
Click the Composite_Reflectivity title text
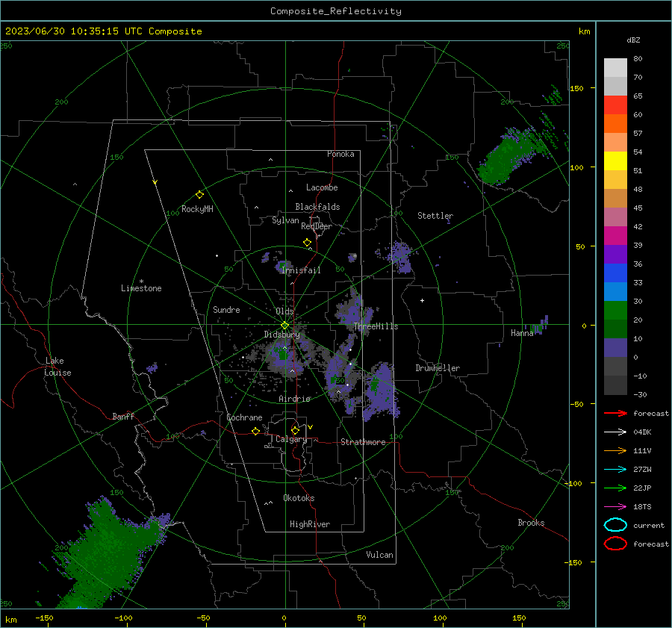tap(335, 11)
